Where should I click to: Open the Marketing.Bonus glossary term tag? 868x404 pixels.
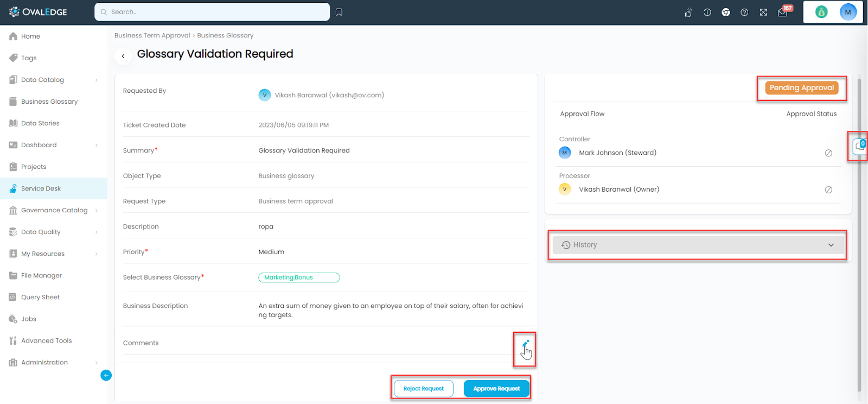pyautogui.click(x=299, y=277)
